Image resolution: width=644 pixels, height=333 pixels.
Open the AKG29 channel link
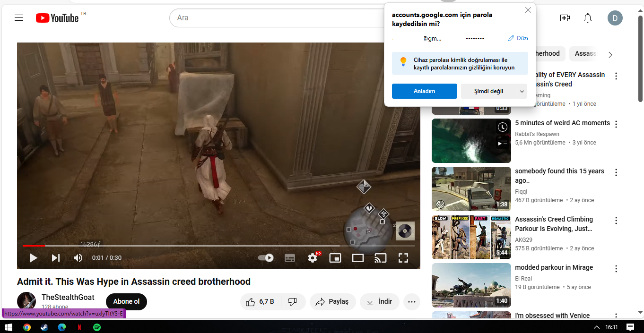(x=523, y=240)
